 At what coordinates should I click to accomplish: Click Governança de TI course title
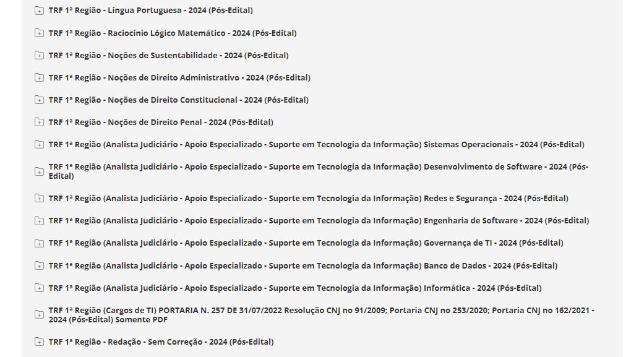pyautogui.click(x=306, y=243)
